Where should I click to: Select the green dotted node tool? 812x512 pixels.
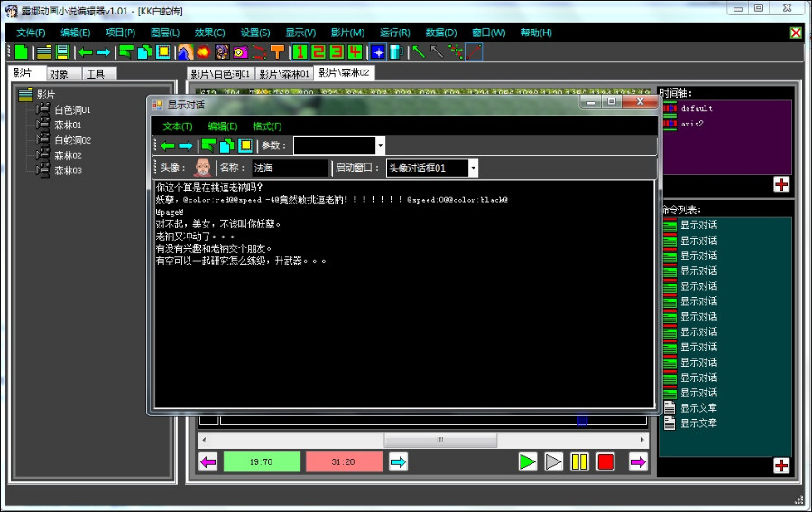click(x=456, y=51)
